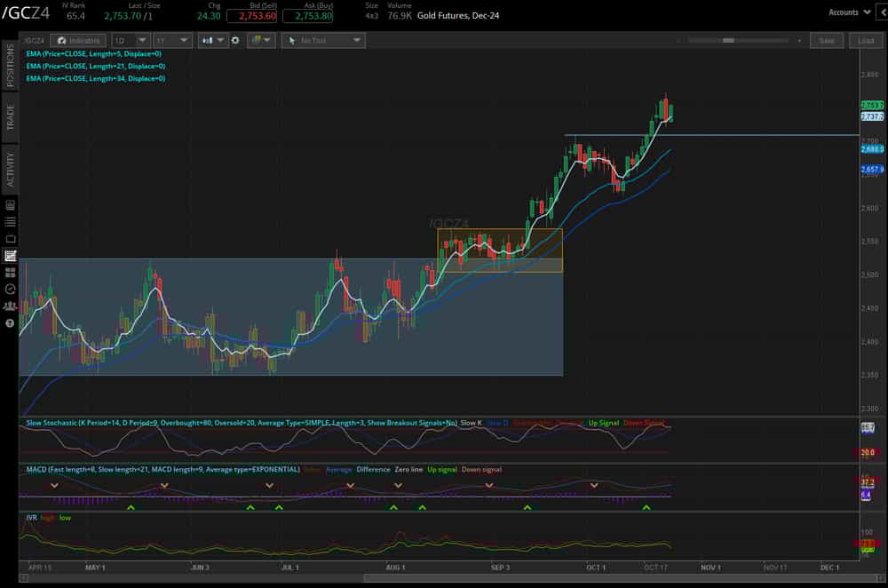
Task: Open the Accounts dropdown
Action: pyautogui.click(x=848, y=12)
